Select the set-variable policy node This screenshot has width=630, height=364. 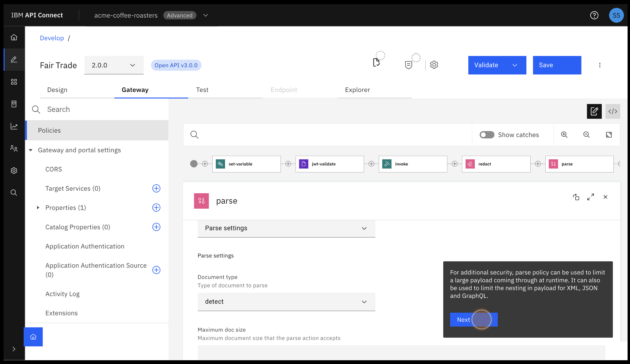246,164
